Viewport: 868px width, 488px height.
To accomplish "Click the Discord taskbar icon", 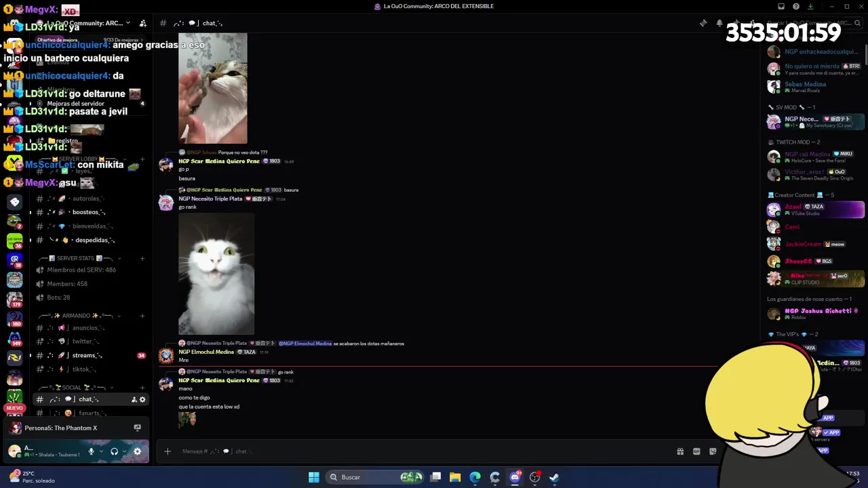I will click(x=515, y=477).
